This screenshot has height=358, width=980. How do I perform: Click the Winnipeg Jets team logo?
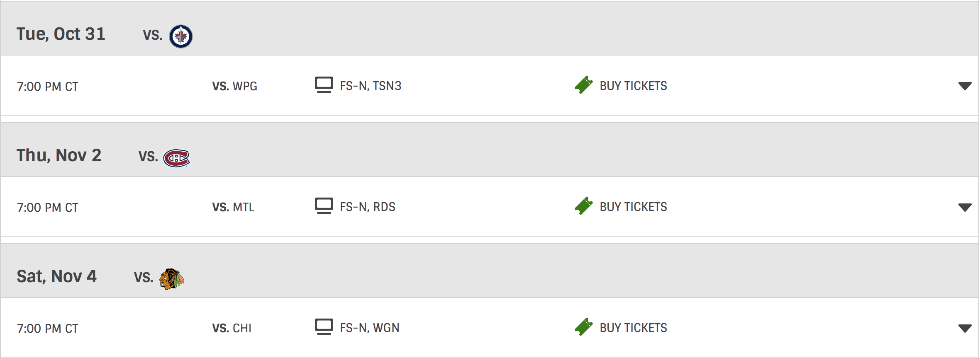(181, 36)
